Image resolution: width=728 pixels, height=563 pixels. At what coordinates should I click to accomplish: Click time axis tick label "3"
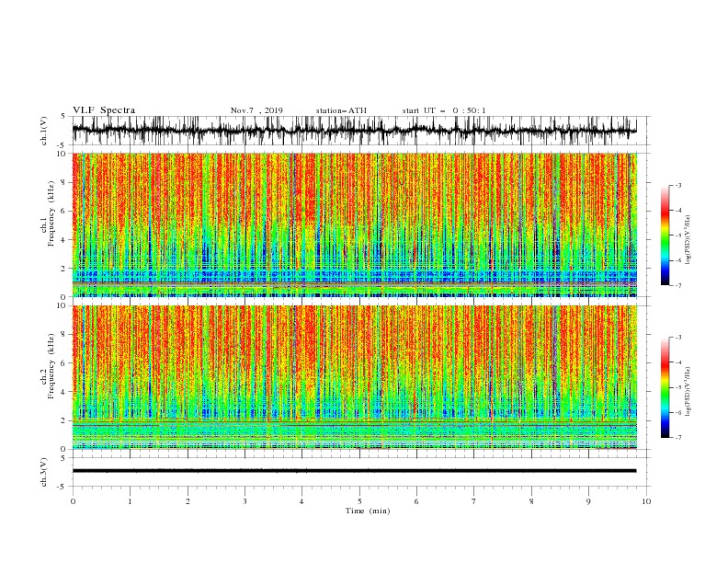click(245, 501)
